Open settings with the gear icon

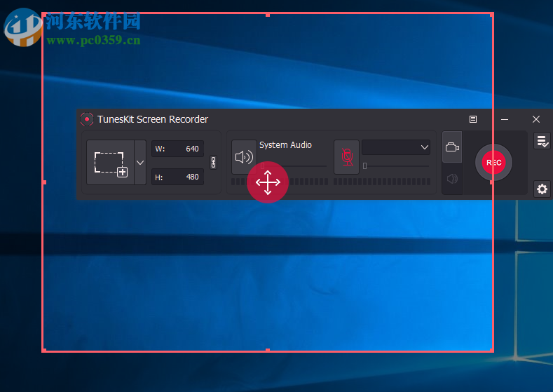point(542,189)
